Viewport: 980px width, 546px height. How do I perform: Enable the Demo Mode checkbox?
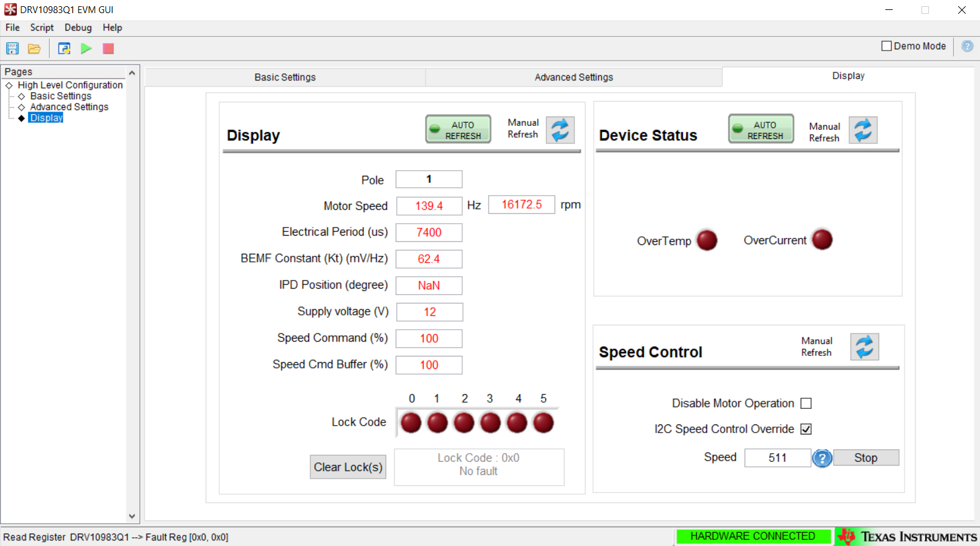[887, 46]
